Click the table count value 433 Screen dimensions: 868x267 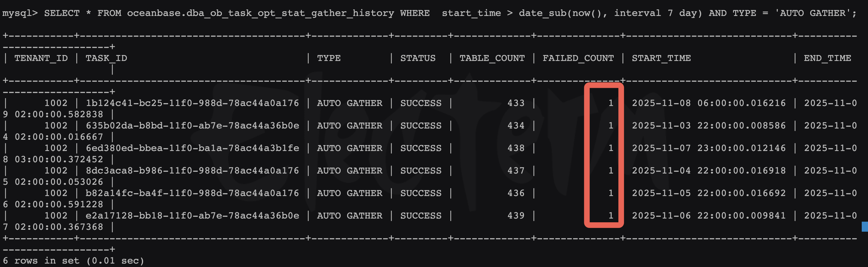(516, 103)
